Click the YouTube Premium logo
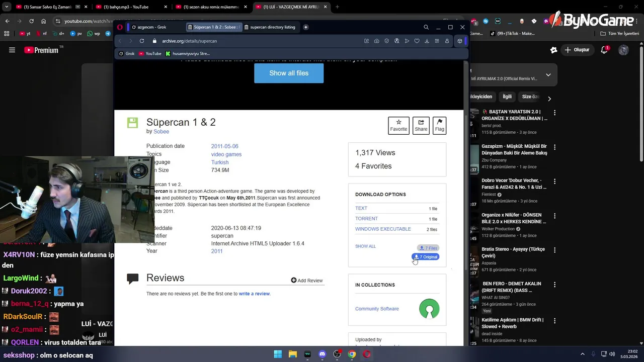 click(x=41, y=50)
